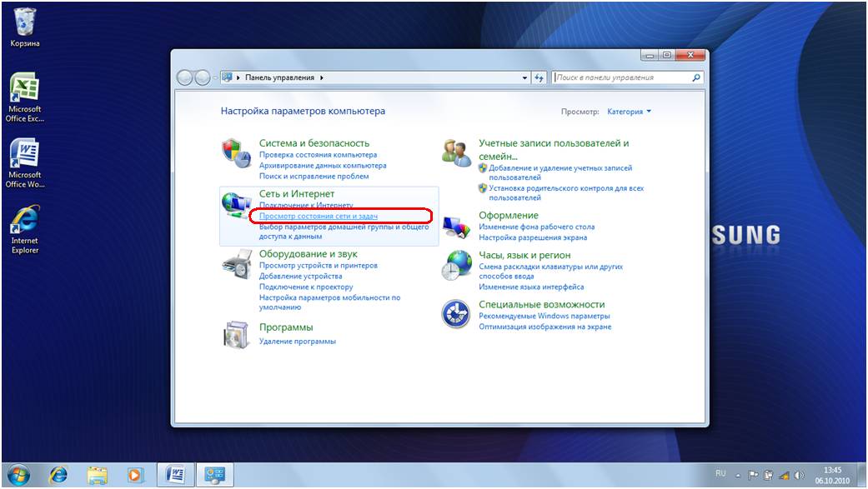Switch to the Word taskbar button
Image resolution: width=868 pixels, height=489 pixels.
(x=175, y=475)
